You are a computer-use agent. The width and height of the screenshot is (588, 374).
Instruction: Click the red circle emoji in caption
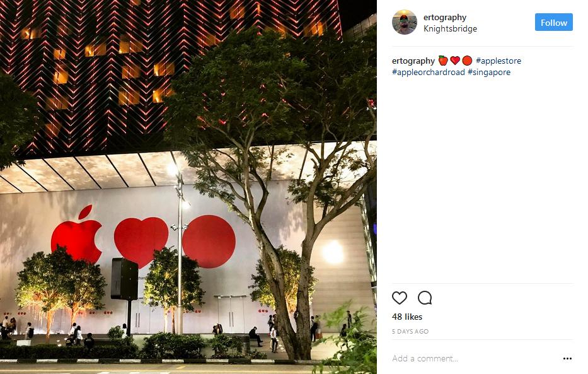click(x=467, y=61)
